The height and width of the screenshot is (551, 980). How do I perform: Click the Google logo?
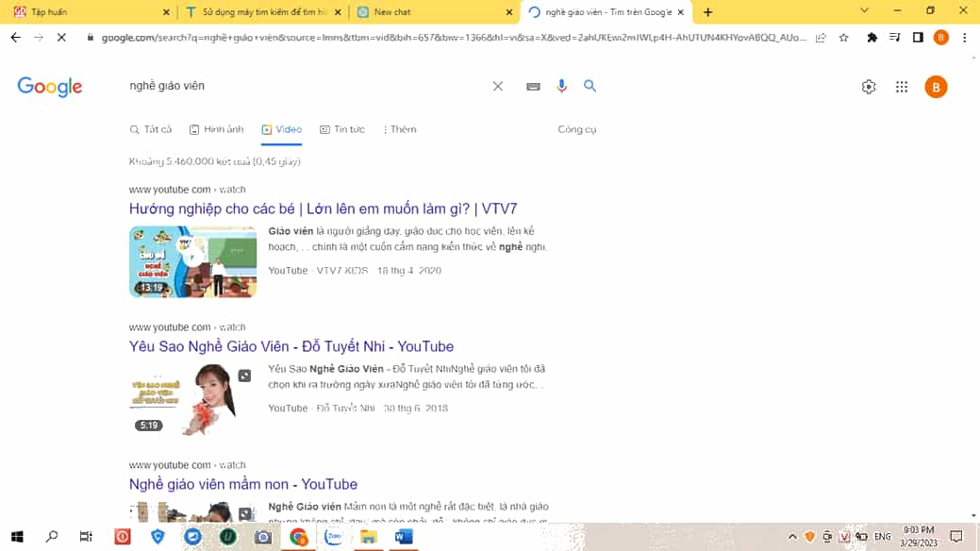50,87
